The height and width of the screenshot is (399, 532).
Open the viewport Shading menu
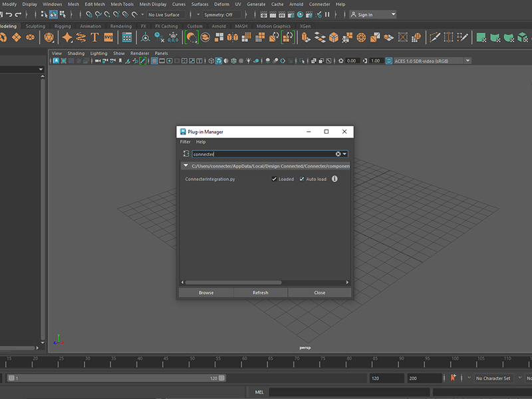[76, 53]
